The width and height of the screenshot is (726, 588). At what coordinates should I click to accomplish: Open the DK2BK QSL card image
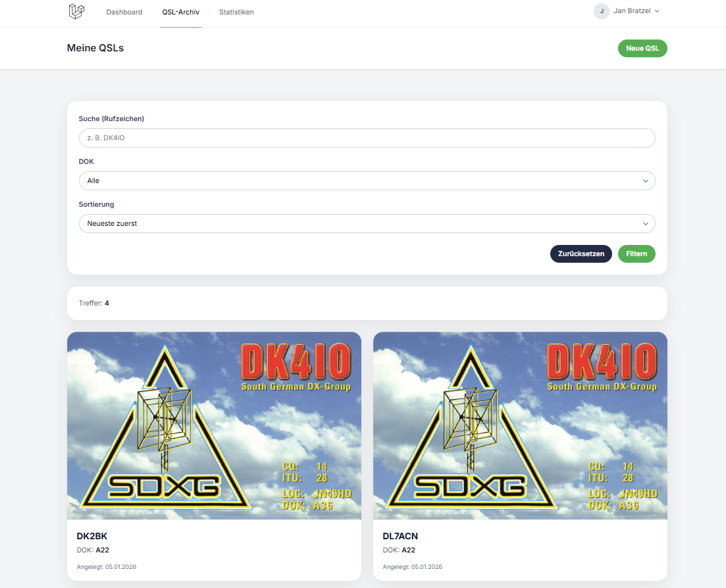coord(213,425)
